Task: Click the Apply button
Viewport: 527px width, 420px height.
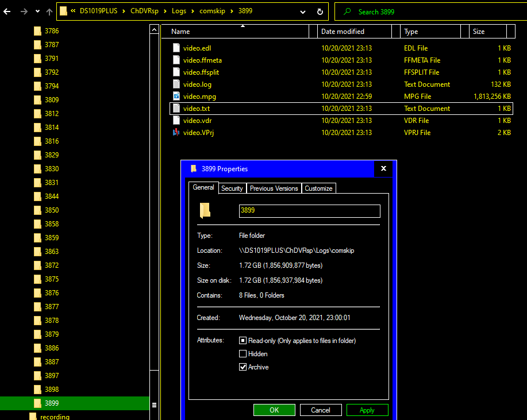Action: click(367, 410)
